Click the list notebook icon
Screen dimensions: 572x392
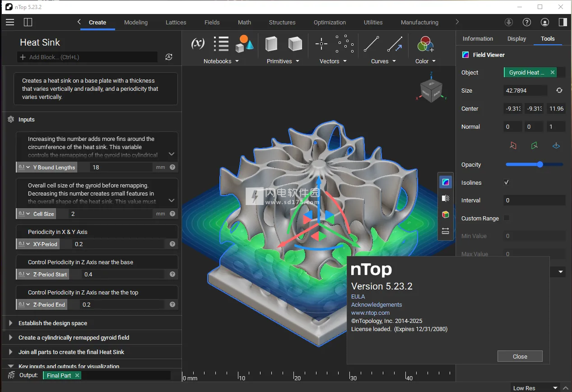pos(221,44)
